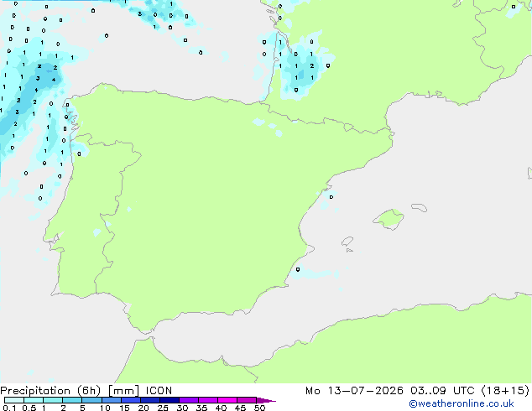Click the '50' legend scale label
The width and height of the screenshot is (532, 411).
coord(260,408)
